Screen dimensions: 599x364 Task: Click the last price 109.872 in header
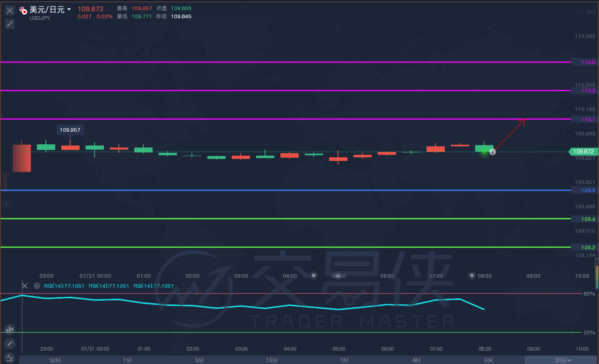pos(90,9)
